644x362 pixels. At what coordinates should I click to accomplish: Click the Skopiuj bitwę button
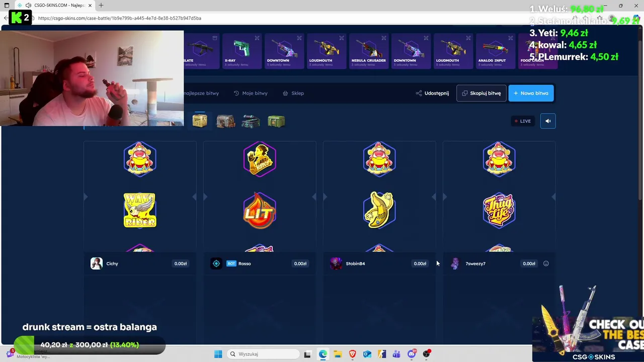pos(481,93)
